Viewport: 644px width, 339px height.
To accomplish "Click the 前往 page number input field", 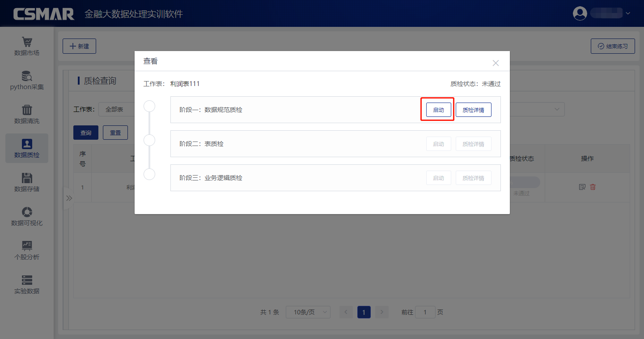I will tap(425, 312).
